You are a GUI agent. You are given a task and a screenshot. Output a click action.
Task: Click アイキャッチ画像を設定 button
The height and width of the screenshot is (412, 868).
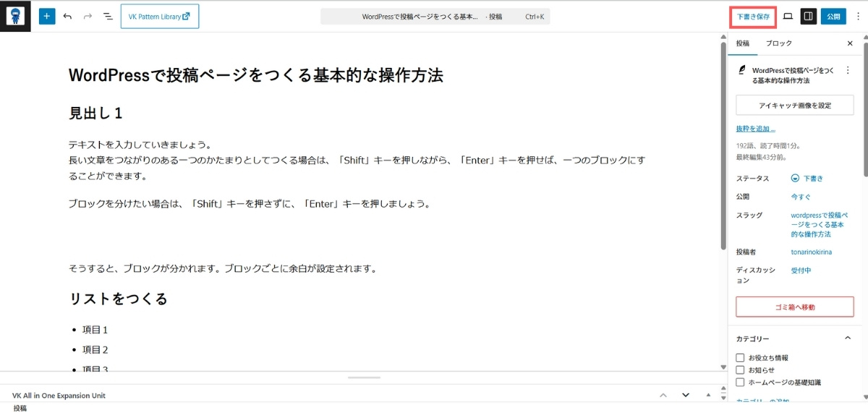[x=795, y=106]
